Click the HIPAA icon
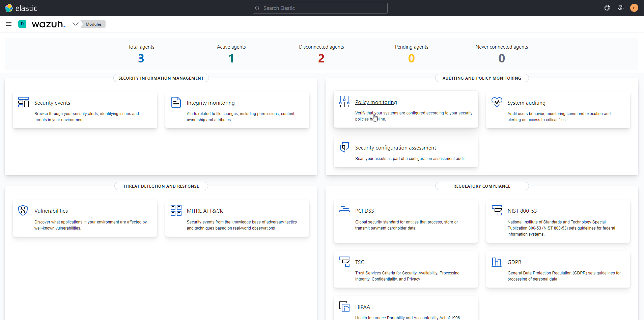 coord(344,306)
